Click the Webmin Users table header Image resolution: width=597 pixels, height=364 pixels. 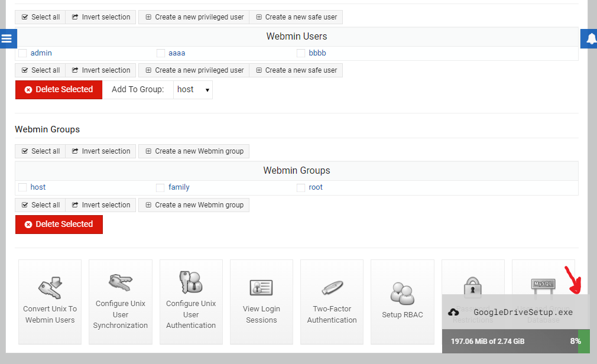[x=297, y=37]
